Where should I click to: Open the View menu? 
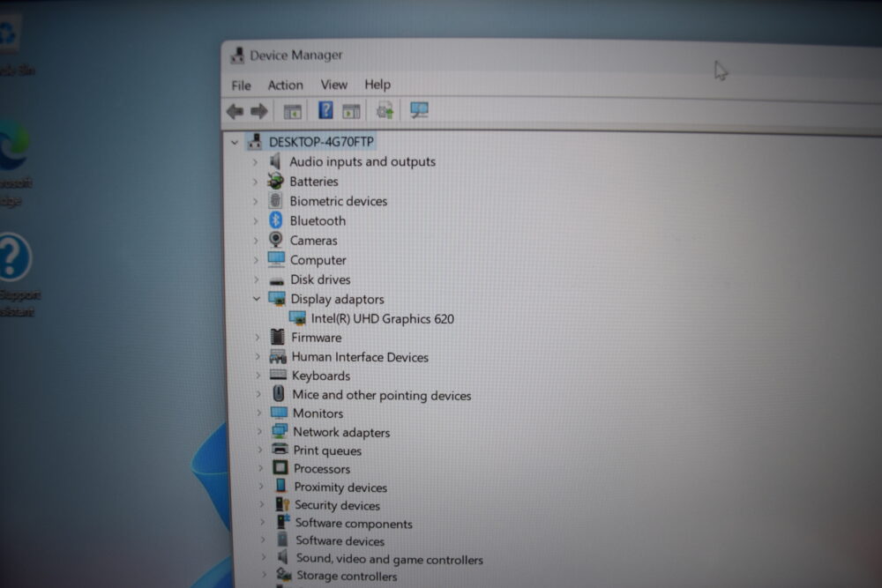pos(333,85)
